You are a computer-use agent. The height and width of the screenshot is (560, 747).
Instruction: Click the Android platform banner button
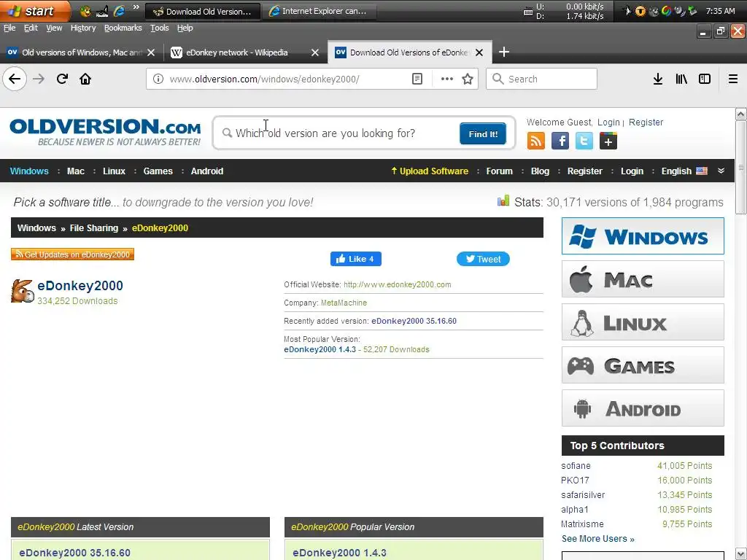click(x=643, y=408)
